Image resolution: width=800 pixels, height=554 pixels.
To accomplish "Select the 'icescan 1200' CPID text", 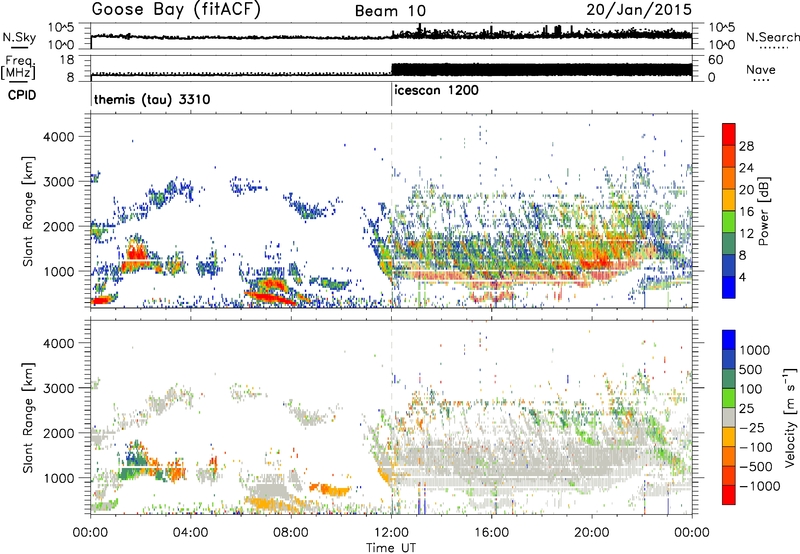I will click(436, 90).
